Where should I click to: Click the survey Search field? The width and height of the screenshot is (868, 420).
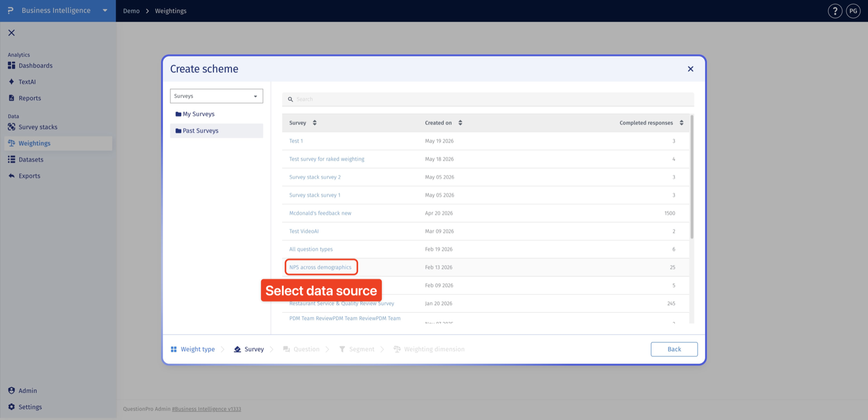[488, 99]
